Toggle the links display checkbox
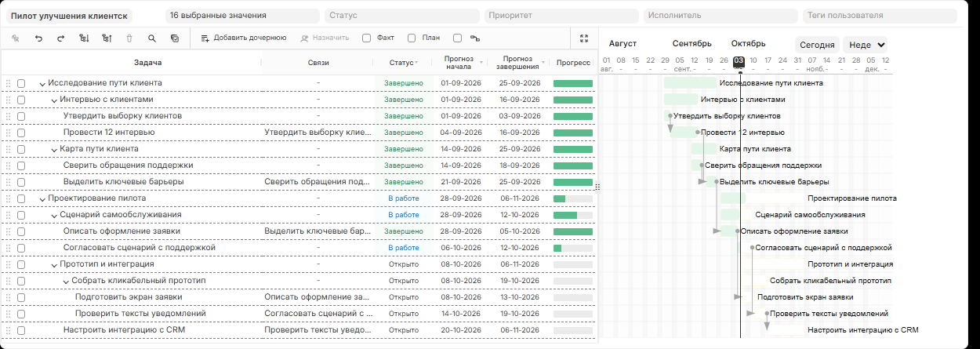Image resolution: width=980 pixels, height=349 pixels. click(457, 38)
